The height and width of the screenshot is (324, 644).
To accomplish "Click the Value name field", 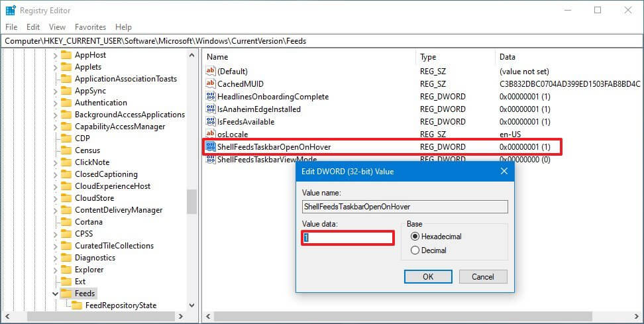I will pyautogui.click(x=405, y=207).
